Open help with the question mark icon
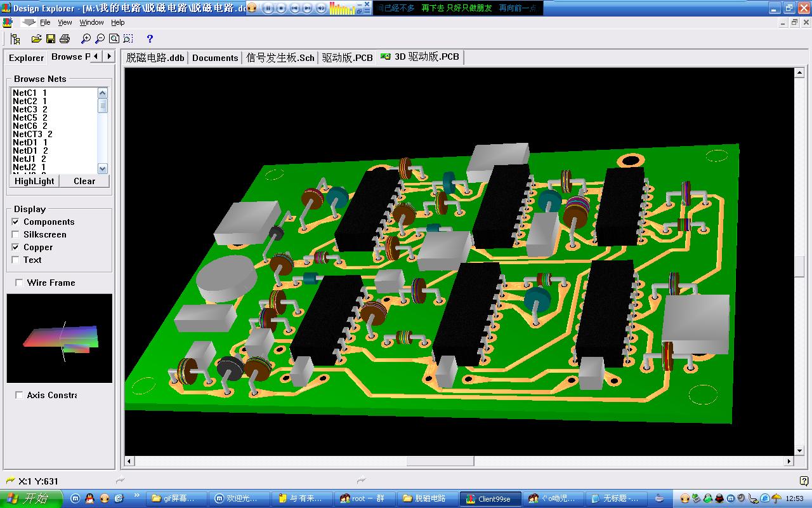 coord(150,39)
